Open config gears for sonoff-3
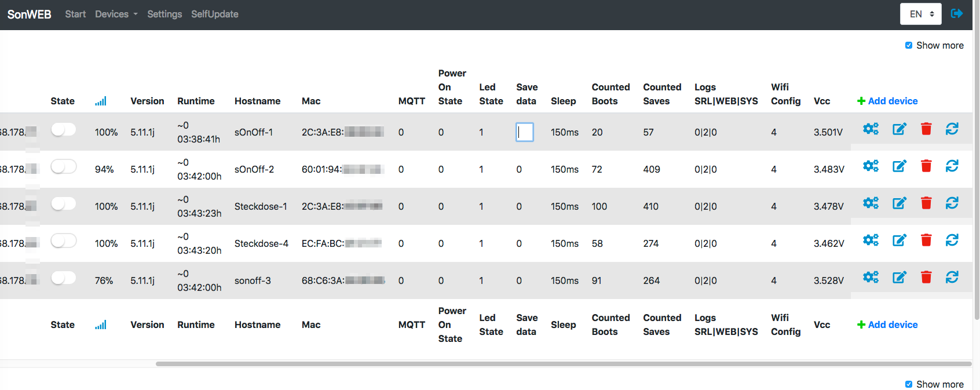980x390 pixels. [x=871, y=277]
